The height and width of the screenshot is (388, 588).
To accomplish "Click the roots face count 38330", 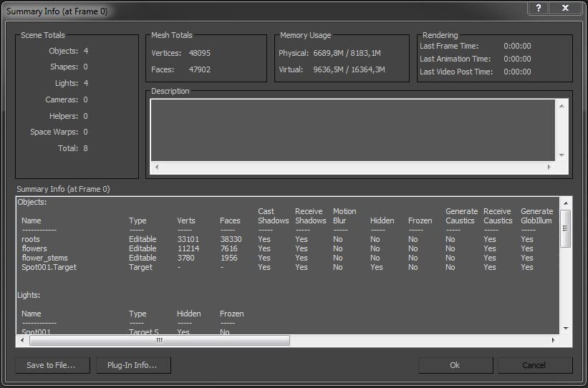I will [231, 239].
